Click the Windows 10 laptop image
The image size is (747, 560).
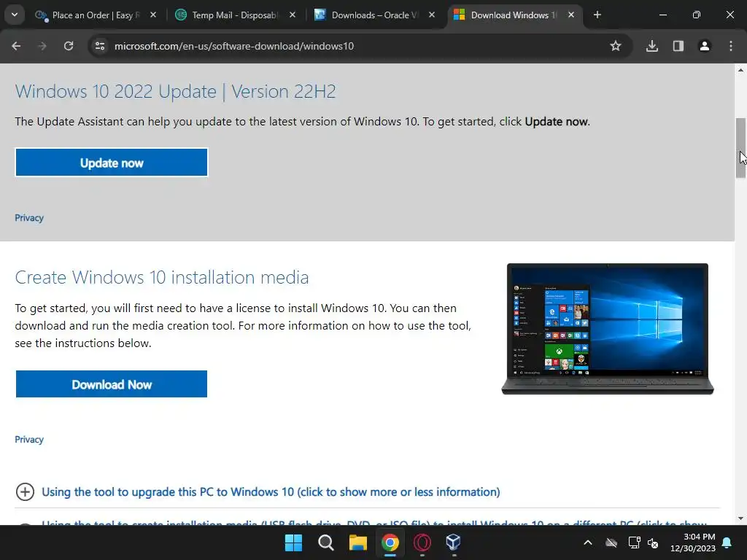pyautogui.click(x=608, y=329)
